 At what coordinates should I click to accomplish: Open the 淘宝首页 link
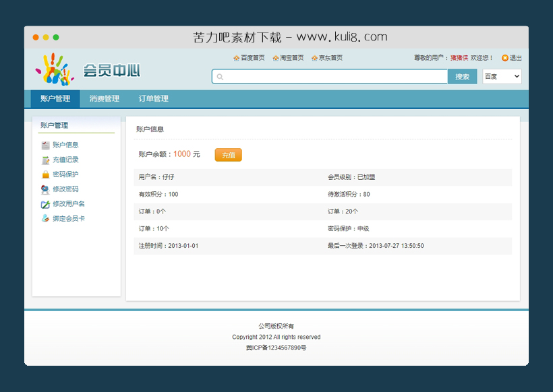pyautogui.click(x=291, y=58)
